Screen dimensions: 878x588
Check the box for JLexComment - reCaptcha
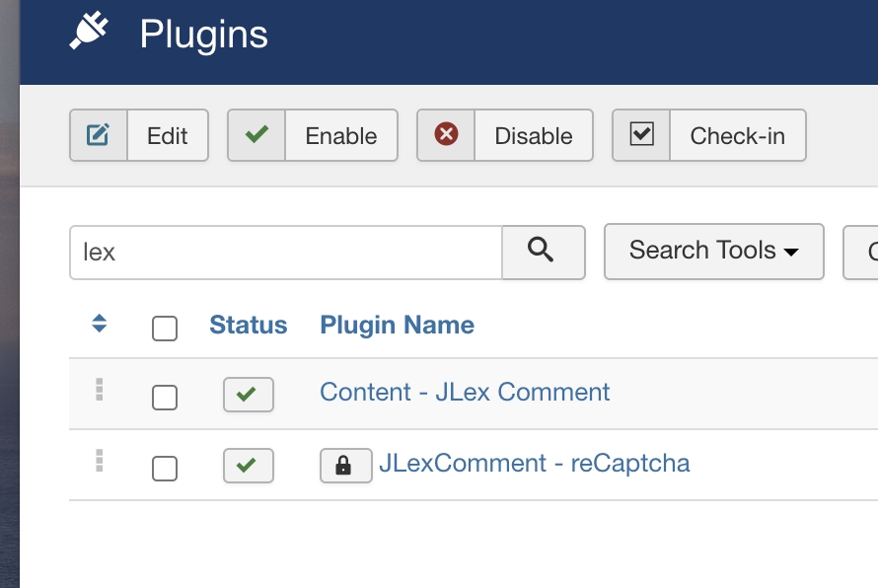point(165,468)
